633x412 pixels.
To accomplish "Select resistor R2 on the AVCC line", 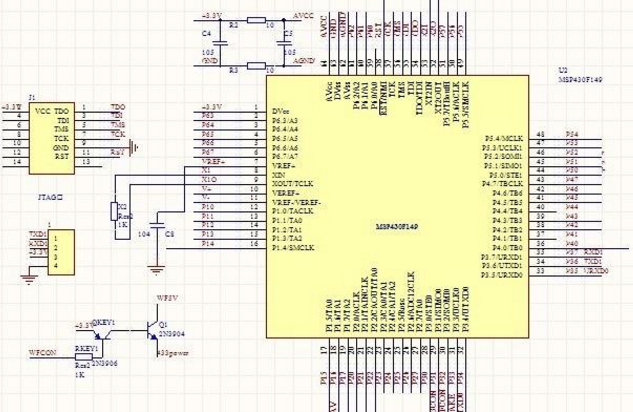I will (256, 20).
